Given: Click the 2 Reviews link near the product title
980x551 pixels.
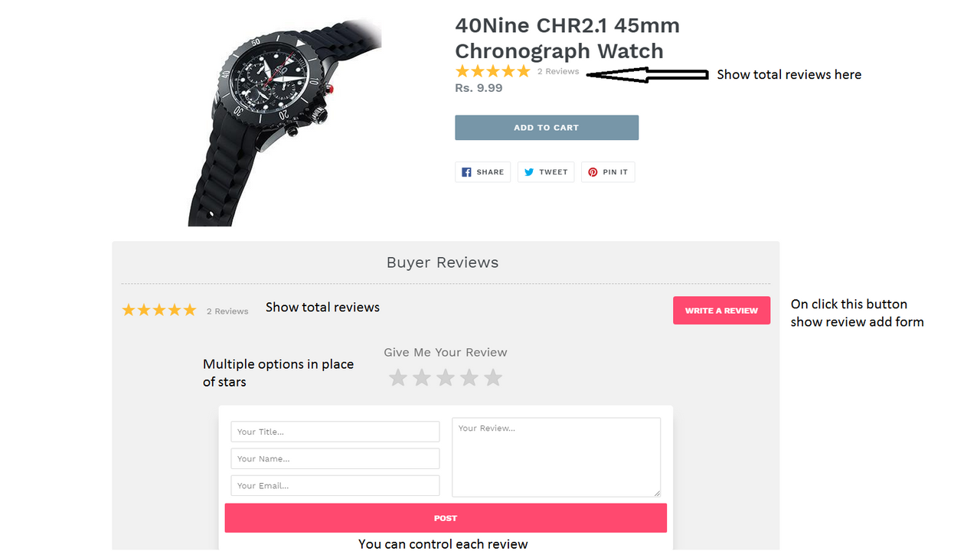Looking at the screenshot, I should [x=558, y=70].
